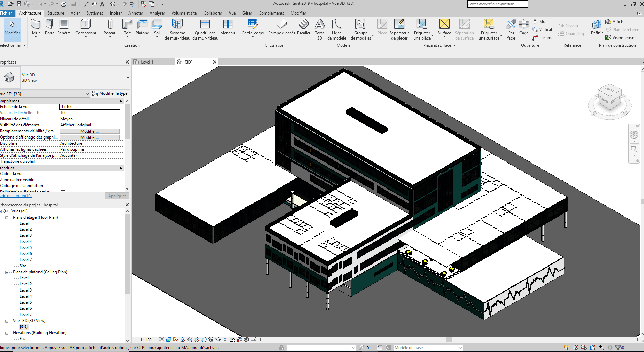644x352 pixels.
Task: Open the Systèmes ribbon tab
Action: pyautogui.click(x=95, y=13)
